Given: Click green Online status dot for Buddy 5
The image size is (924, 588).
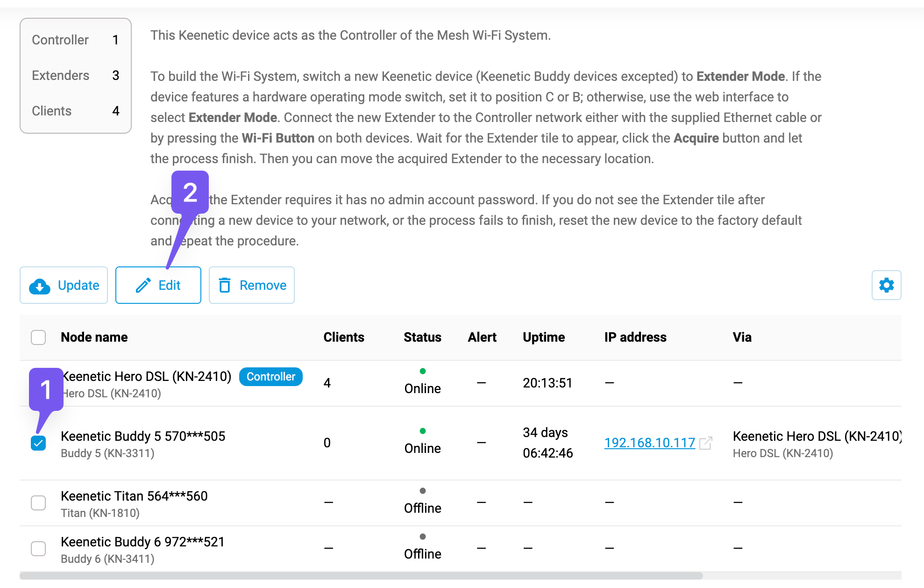Looking at the screenshot, I should click(x=422, y=431).
